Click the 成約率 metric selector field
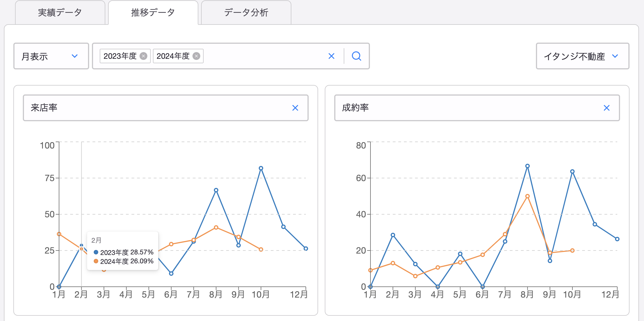Image resolution: width=644 pixels, height=321 pixels. coord(477,108)
